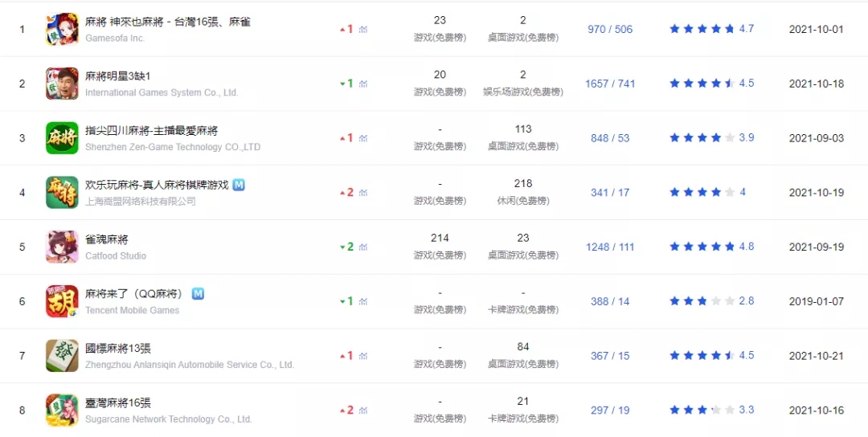
Task: Open the 臺灣麻將16張 title link
Action: click(118, 402)
